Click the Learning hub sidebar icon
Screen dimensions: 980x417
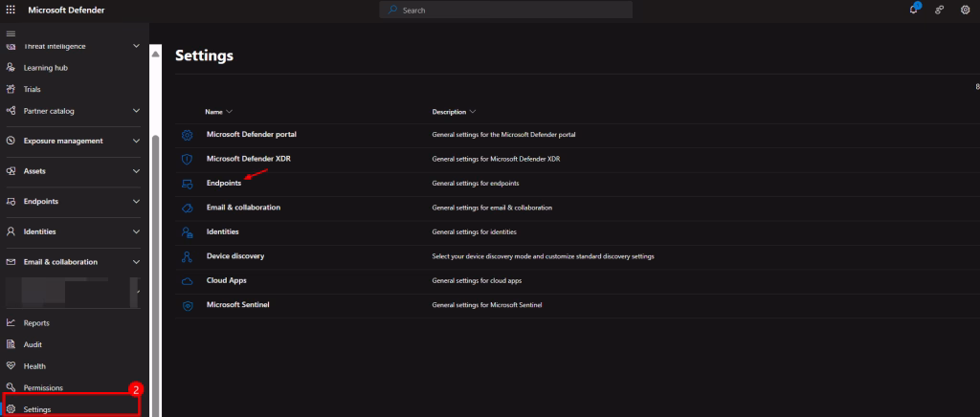[x=11, y=67]
